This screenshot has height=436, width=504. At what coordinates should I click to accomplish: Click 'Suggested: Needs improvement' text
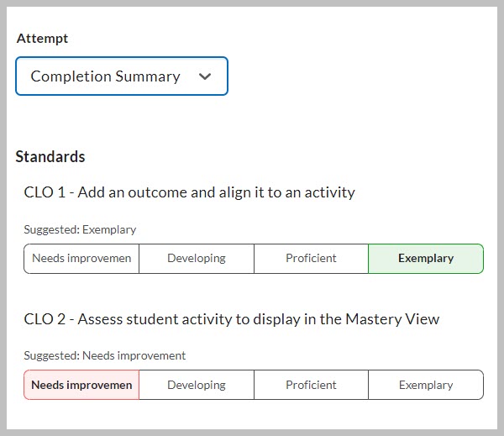click(105, 355)
